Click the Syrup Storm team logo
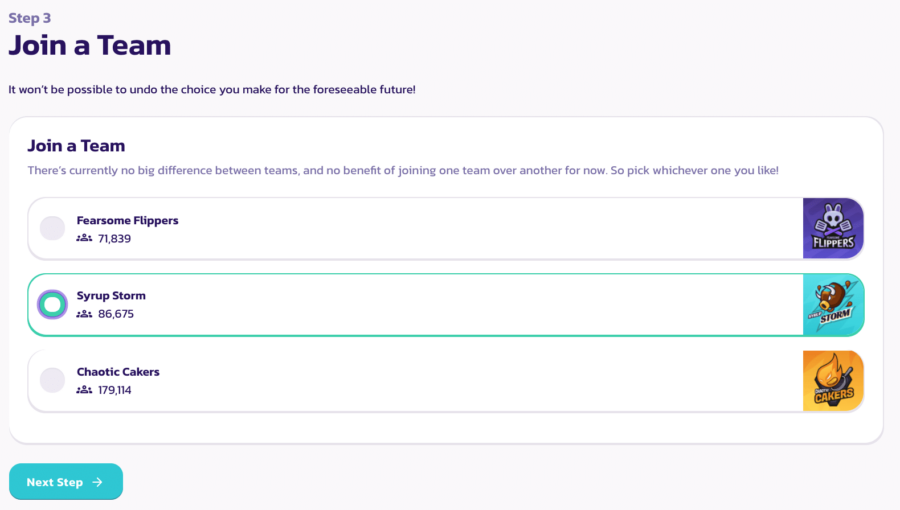Viewport: 900px width, 510px height. (x=833, y=305)
